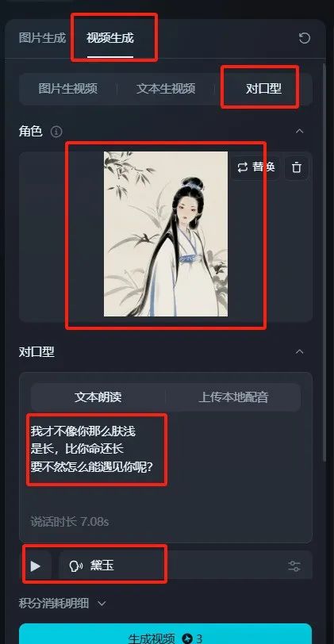The width and height of the screenshot is (334, 644).
Task: Click the lip-sync script text field
Action: click(x=166, y=464)
